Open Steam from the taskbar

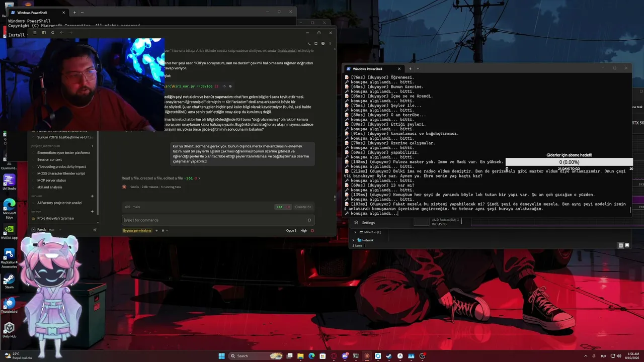click(x=389, y=356)
